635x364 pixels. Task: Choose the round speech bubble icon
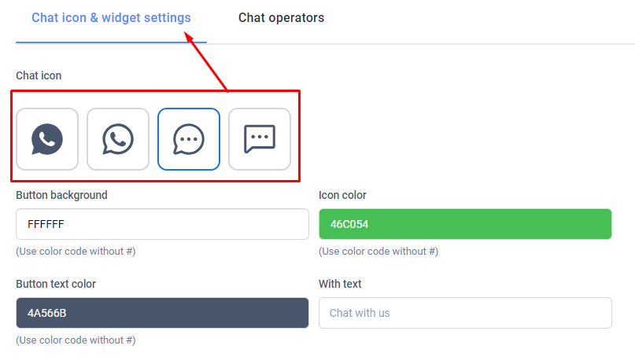click(189, 139)
